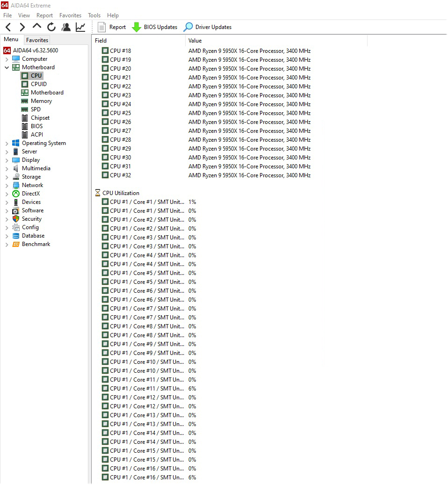
Task: Click the Chipset icon in tree
Action: [25, 118]
